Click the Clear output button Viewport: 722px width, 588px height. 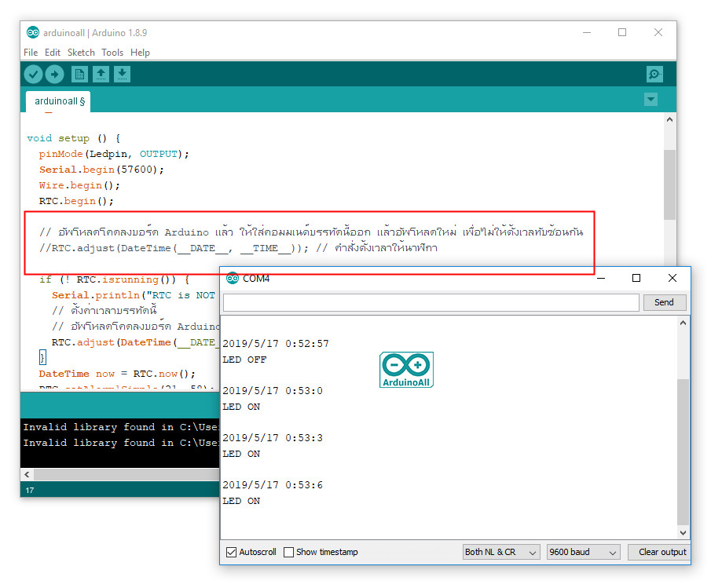tap(659, 552)
